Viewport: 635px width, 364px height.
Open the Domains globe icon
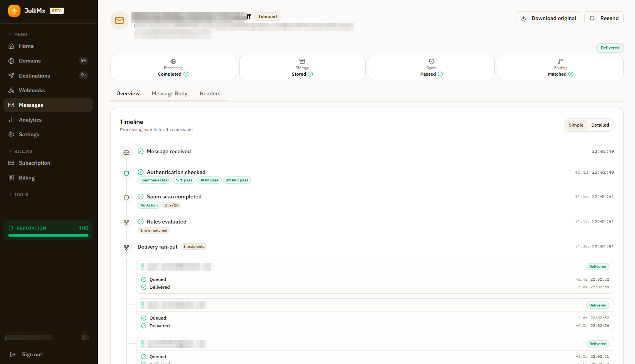pyautogui.click(x=11, y=61)
